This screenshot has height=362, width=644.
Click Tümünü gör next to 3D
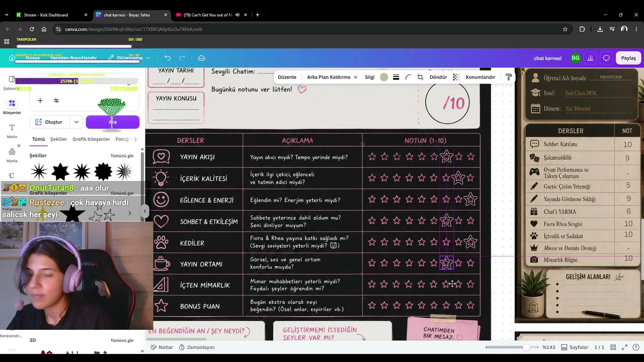(122, 340)
